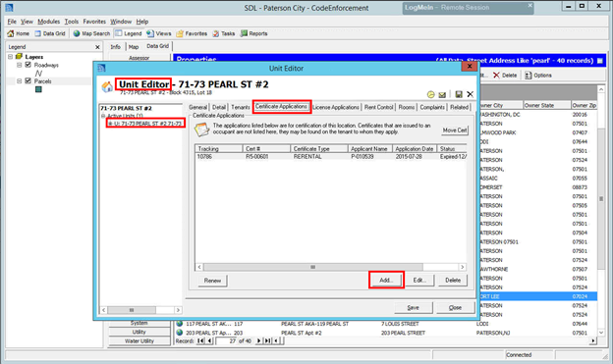Click the floppy disk save icon
This screenshot has width=613, height=364.
click(459, 94)
